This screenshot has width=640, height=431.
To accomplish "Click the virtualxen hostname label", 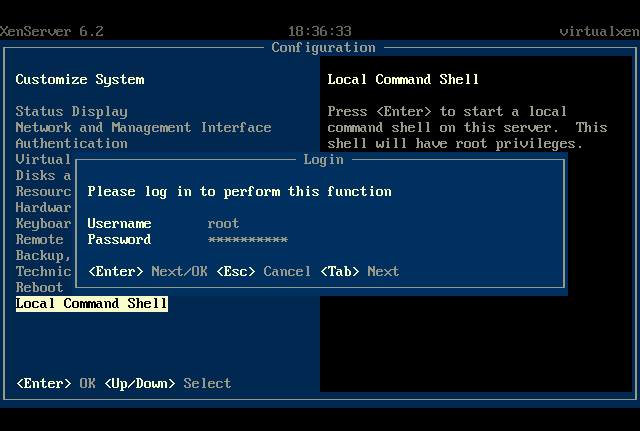I will click(x=598, y=31).
